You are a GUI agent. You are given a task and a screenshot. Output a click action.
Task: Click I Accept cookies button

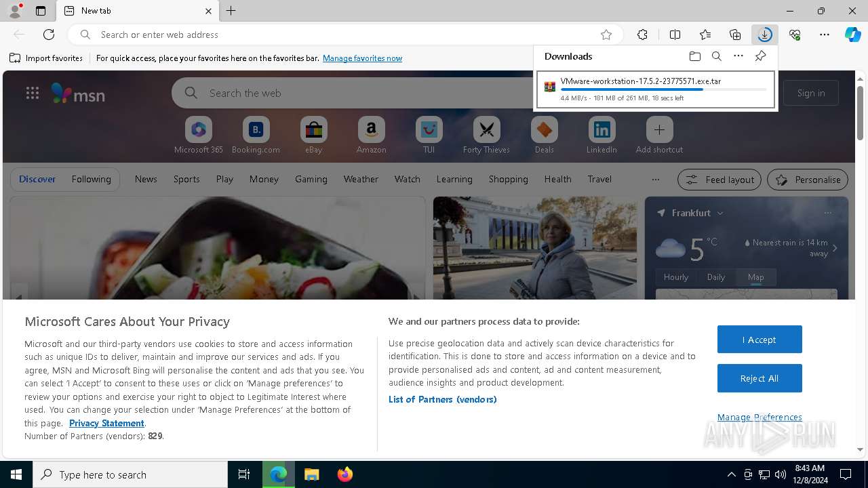[x=759, y=340]
